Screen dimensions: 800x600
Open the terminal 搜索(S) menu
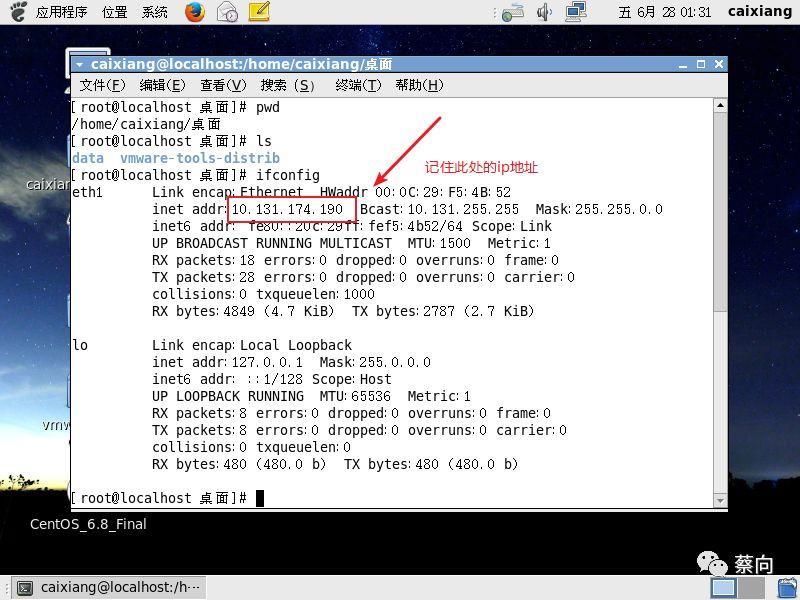(x=287, y=85)
